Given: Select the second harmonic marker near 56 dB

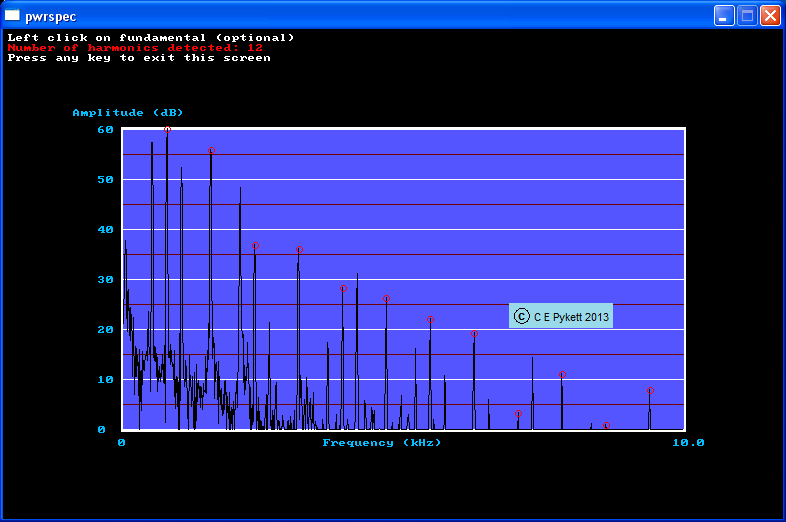Looking at the screenshot, I should (x=211, y=150).
